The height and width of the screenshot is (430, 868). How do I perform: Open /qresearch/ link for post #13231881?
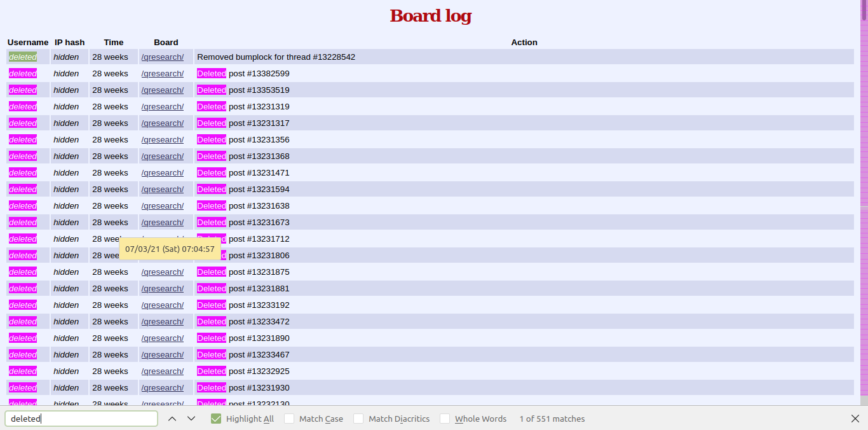click(x=163, y=289)
